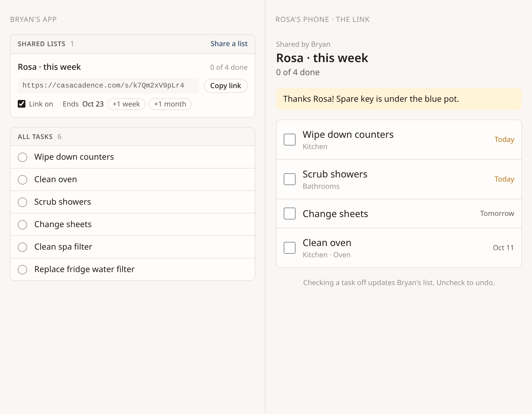The width and height of the screenshot is (532, 414).
Task: Click the ALL TASKS header
Action: click(35, 137)
